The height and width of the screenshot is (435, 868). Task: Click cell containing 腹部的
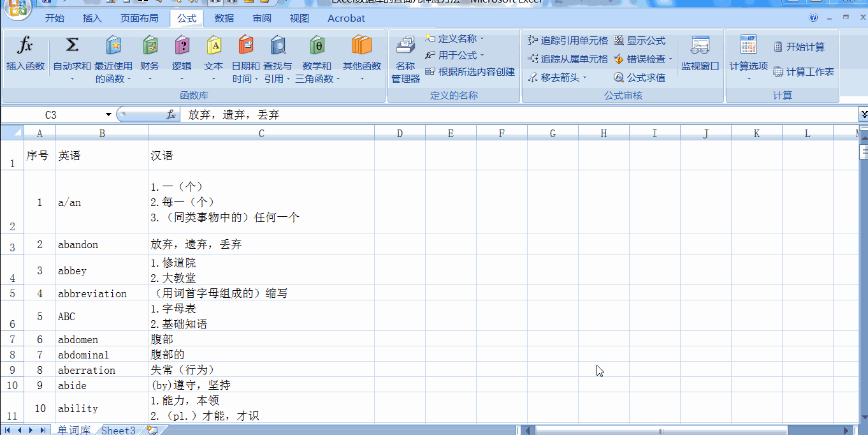pyautogui.click(x=261, y=355)
